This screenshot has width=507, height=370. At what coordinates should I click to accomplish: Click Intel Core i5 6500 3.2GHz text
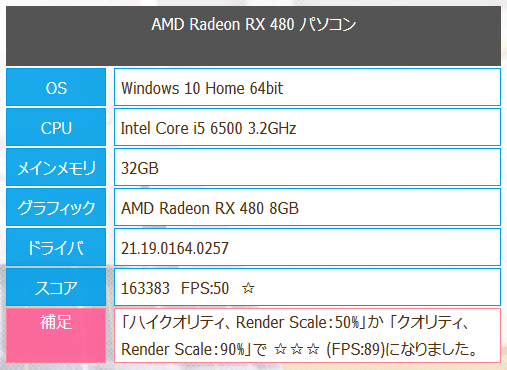click(x=208, y=128)
